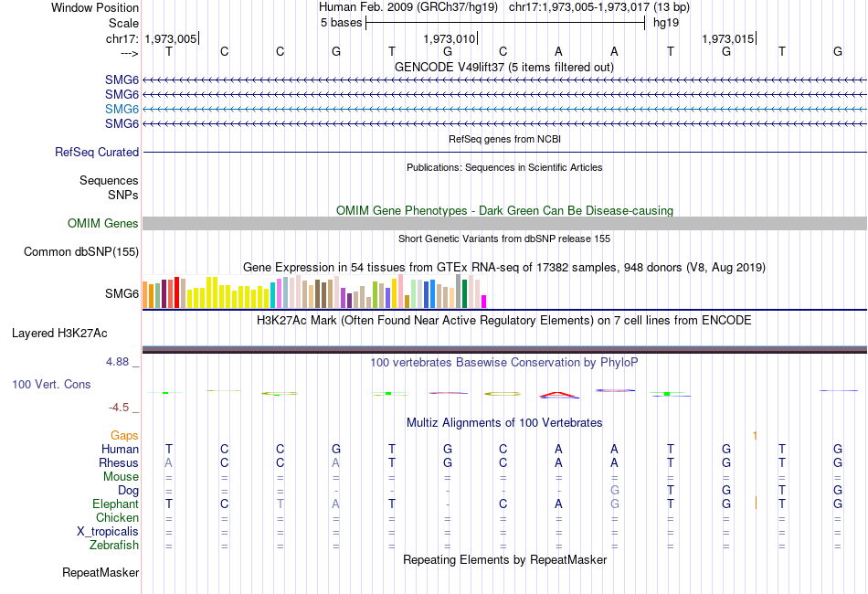This screenshot has height=594, width=868.
Task: Click the gray OMIM Genes bar
Action: point(504,223)
